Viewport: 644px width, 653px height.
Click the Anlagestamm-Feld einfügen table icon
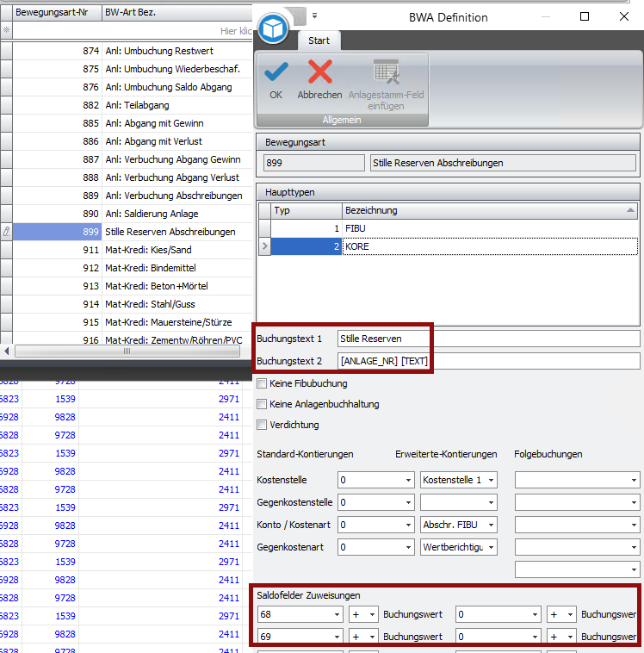386,72
